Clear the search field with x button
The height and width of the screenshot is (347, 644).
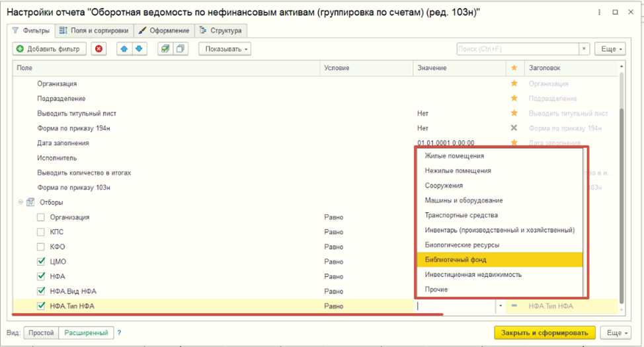[x=584, y=49]
